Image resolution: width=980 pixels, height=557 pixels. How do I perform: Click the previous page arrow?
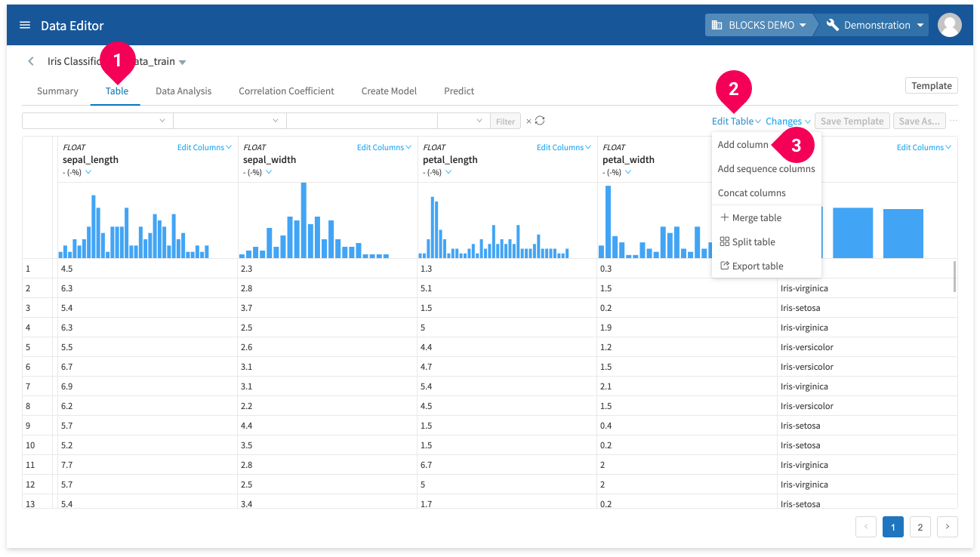point(866,527)
